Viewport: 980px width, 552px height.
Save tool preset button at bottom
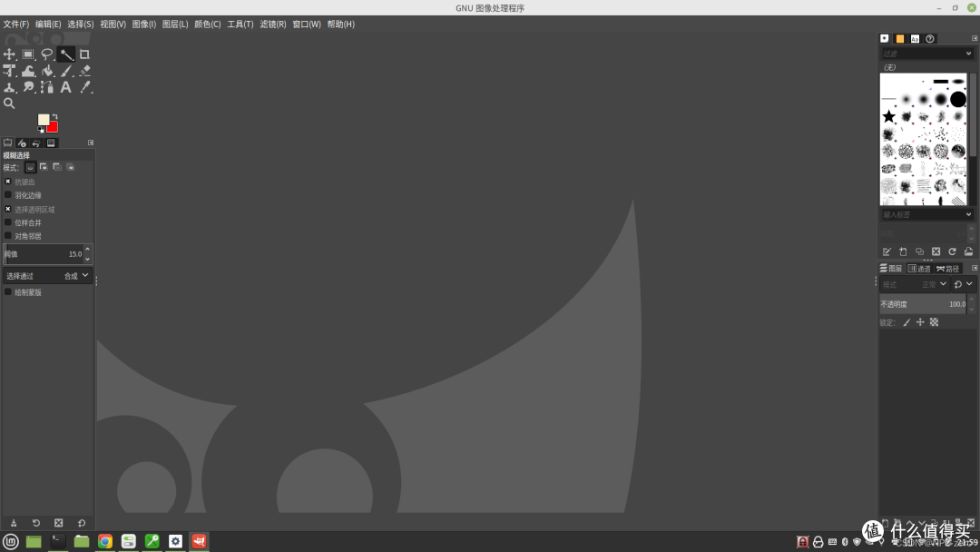(14, 523)
